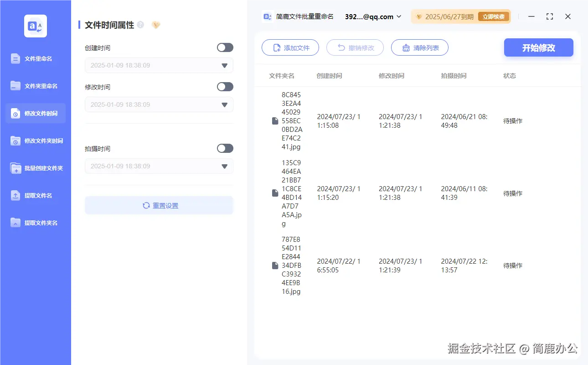Click the 开始修改 button
This screenshot has width=588, height=365.
(x=538, y=47)
